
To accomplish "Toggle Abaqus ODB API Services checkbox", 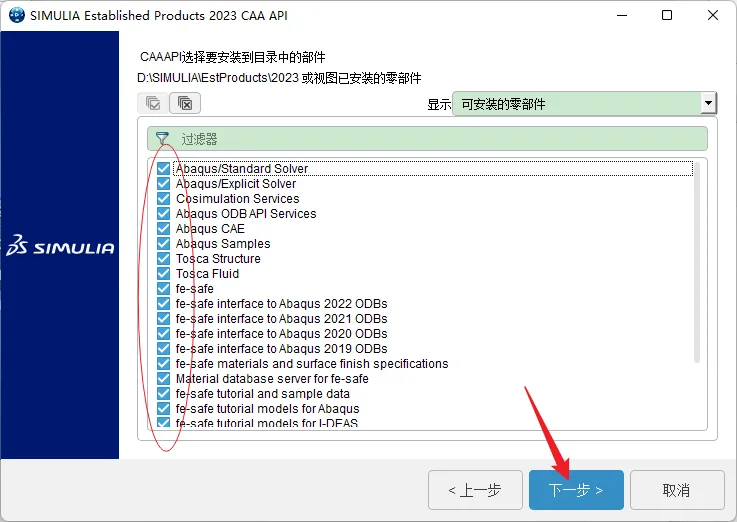I will pos(163,213).
